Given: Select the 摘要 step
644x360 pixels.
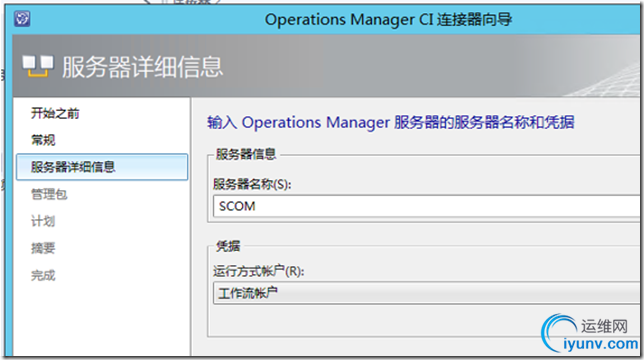Looking at the screenshot, I should click(43, 248).
